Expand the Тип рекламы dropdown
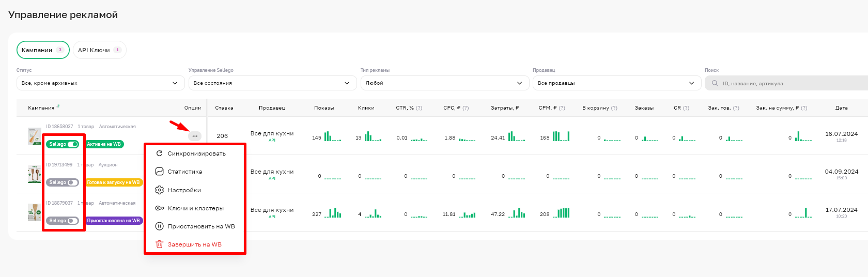This screenshot has height=277, width=868. click(444, 83)
